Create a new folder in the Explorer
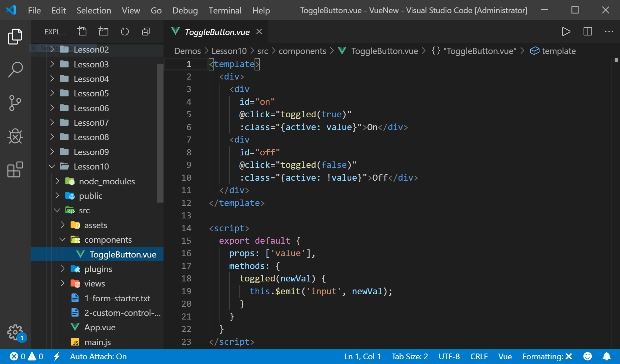The image size is (620, 364). click(x=103, y=31)
